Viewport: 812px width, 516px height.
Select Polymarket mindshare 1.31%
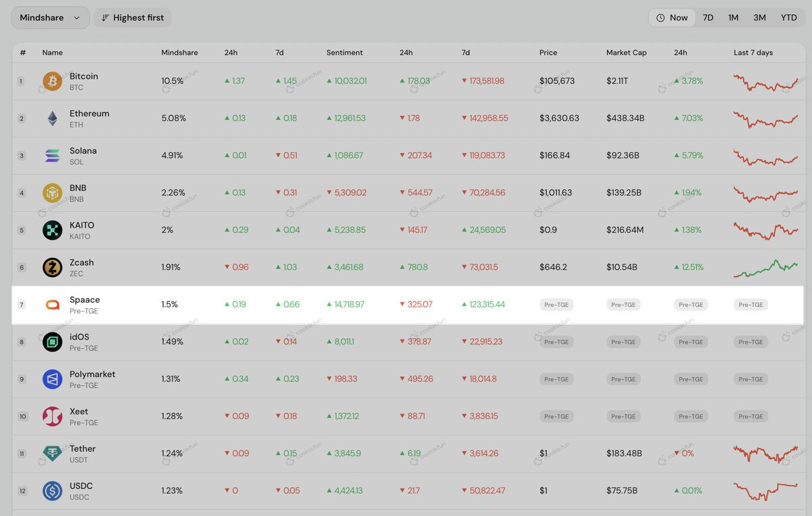[x=171, y=379]
